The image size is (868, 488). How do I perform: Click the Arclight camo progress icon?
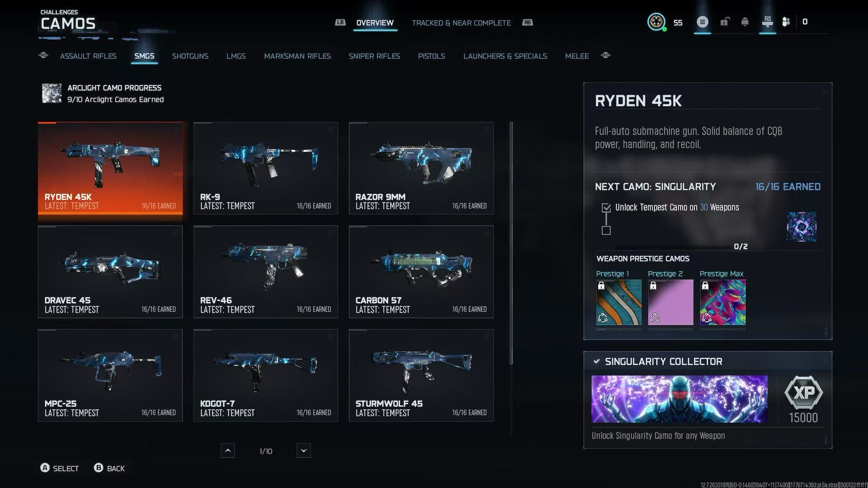[x=52, y=93]
